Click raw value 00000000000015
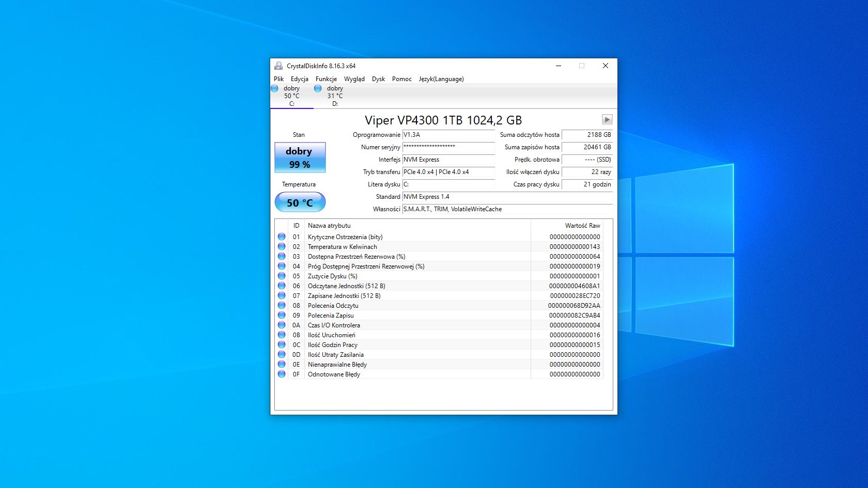This screenshot has height=488, width=868. click(575, 345)
